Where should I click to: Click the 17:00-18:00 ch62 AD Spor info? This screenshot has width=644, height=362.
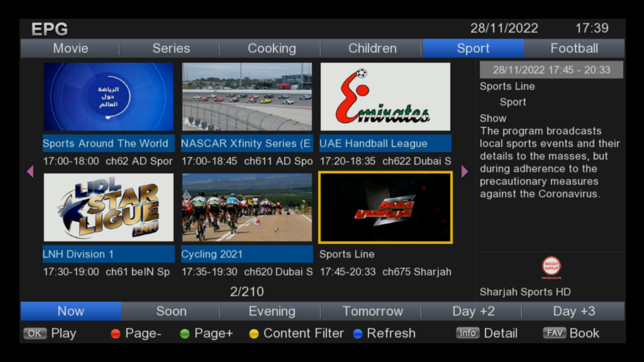pyautogui.click(x=108, y=161)
